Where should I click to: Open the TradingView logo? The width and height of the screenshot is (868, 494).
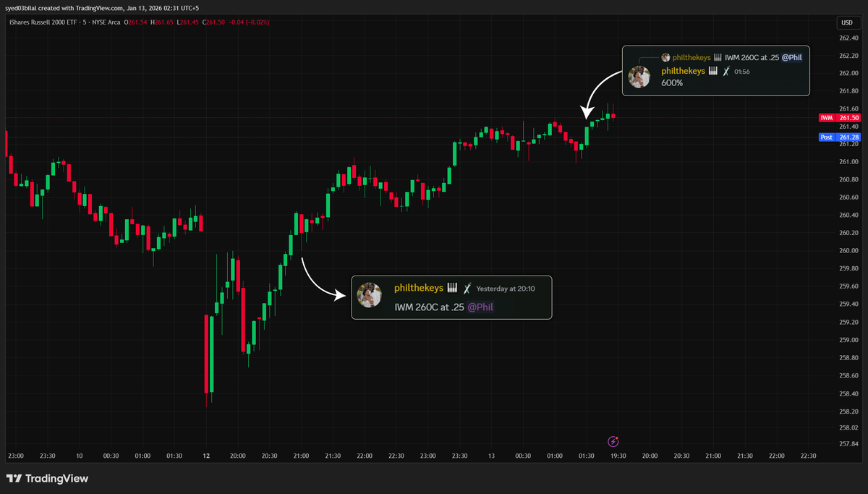[47, 478]
